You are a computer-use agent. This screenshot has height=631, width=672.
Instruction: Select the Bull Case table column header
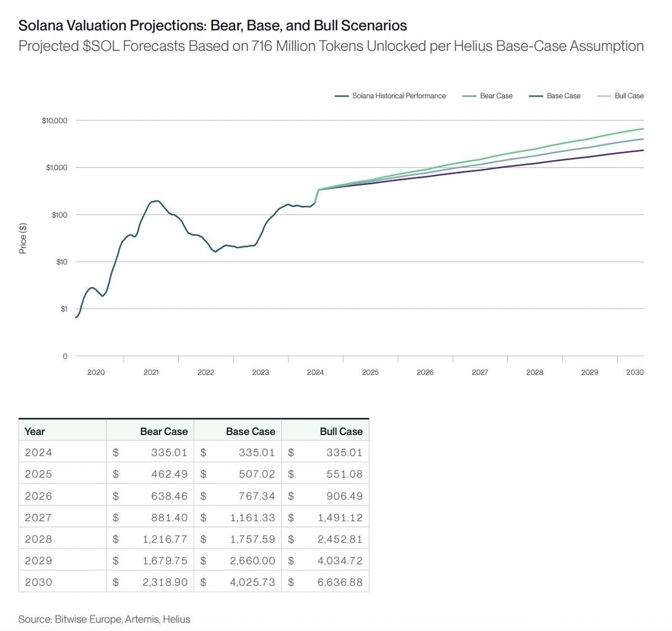point(341,431)
